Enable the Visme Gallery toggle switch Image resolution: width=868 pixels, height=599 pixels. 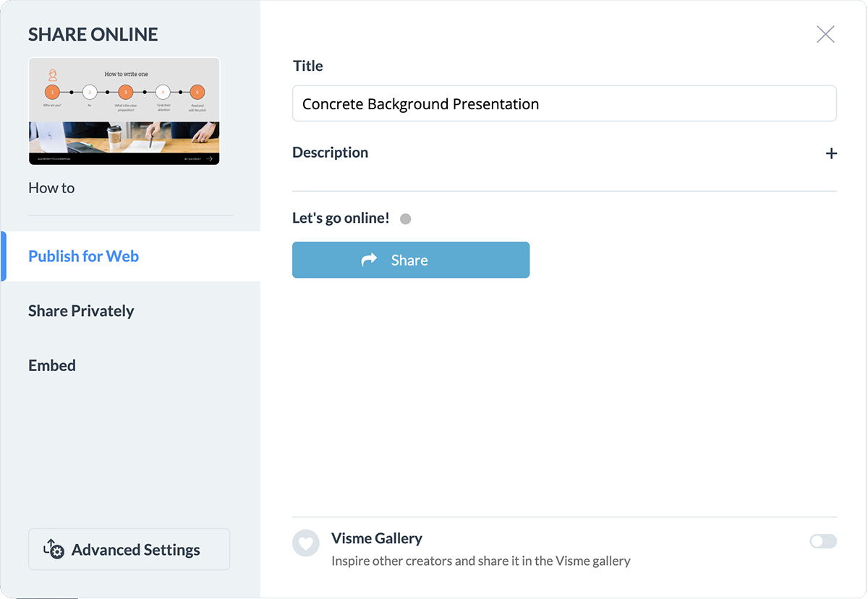[x=823, y=541]
